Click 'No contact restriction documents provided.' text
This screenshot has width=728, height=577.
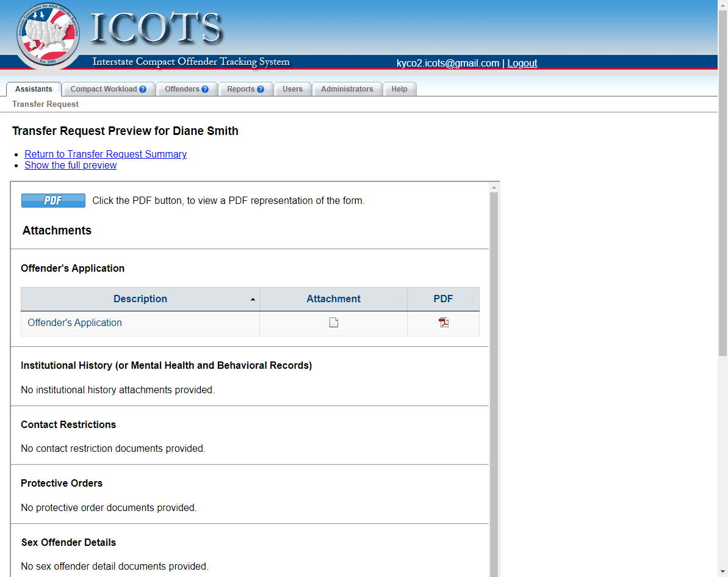tap(114, 448)
